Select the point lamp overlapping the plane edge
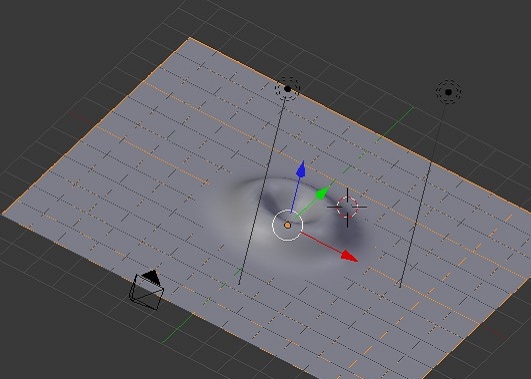 (x=288, y=89)
